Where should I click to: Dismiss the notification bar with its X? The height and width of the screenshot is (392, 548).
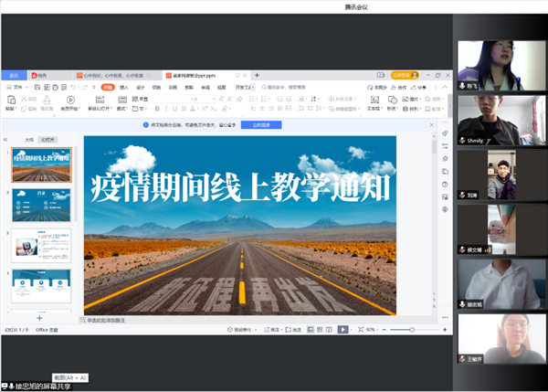pyautogui.click(x=431, y=125)
